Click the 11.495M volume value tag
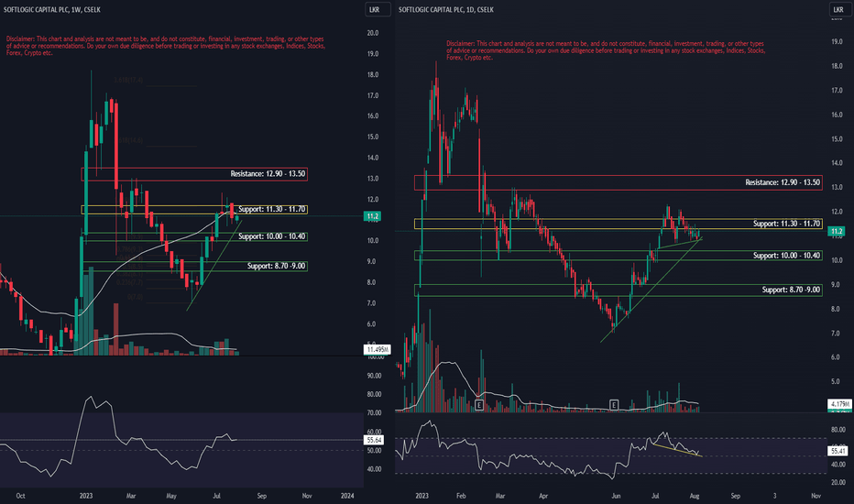This screenshot has height=504, width=854. tap(377, 350)
